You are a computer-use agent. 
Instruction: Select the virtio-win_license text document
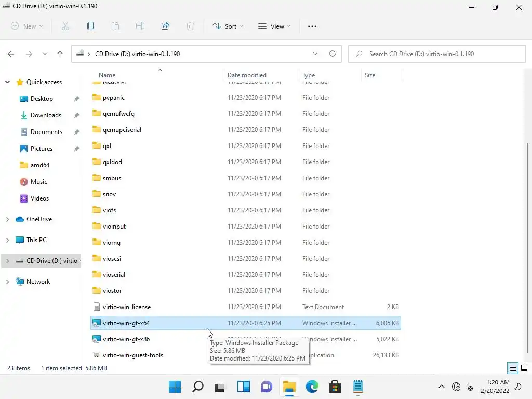(127, 307)
